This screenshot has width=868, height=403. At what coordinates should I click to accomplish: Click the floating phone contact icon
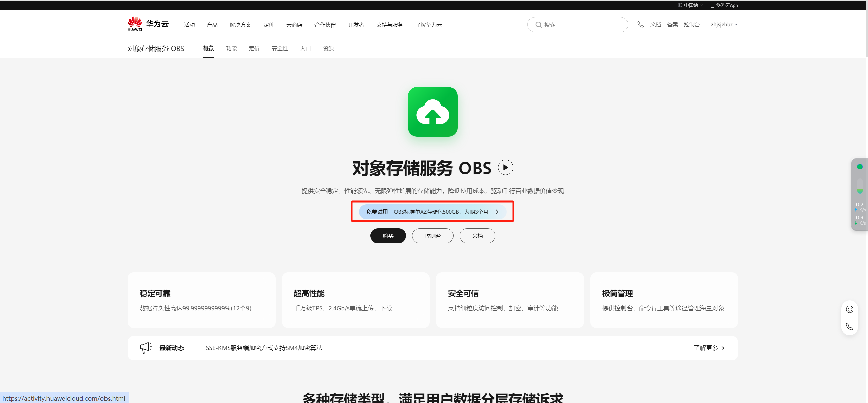point(849,326)
